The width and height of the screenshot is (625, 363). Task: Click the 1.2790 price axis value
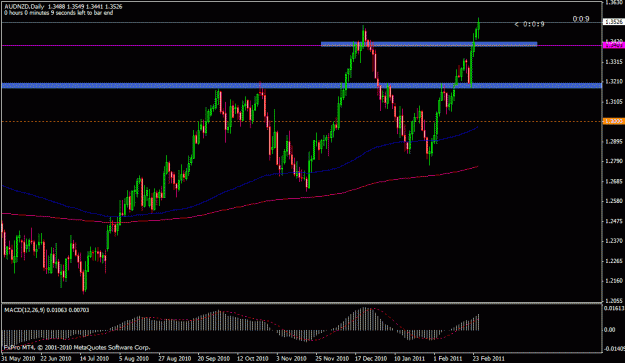[x=614, y=161]
